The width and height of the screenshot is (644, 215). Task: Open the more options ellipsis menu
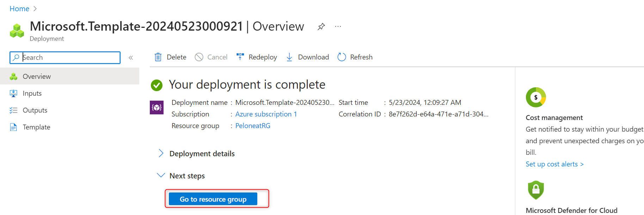coord(338,27)
